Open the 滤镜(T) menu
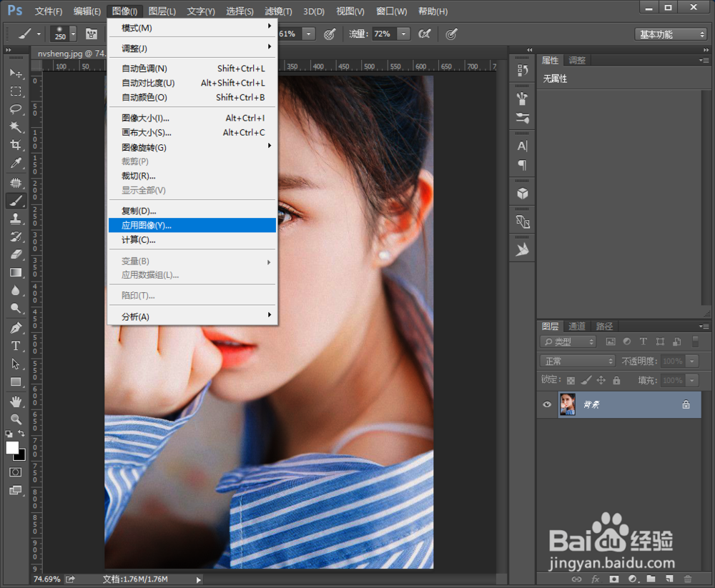715x588 pixels. (278, 11)
